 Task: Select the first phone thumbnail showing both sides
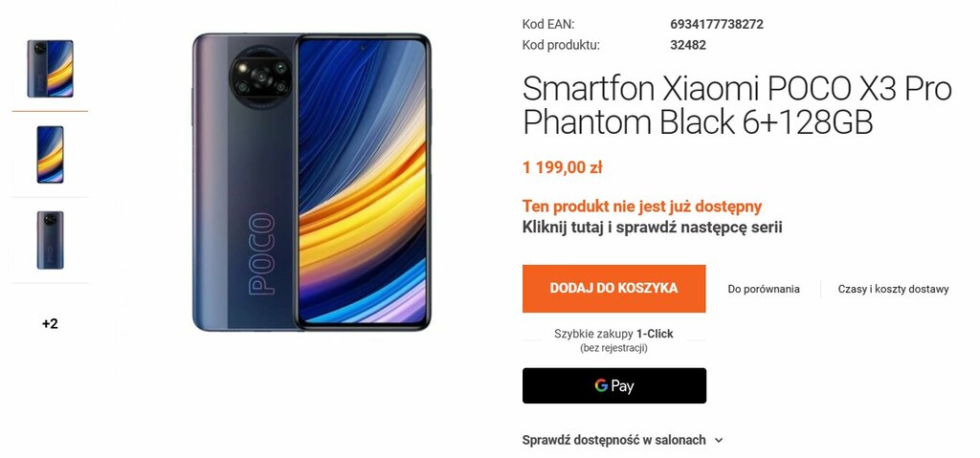[x=50, y=69]
